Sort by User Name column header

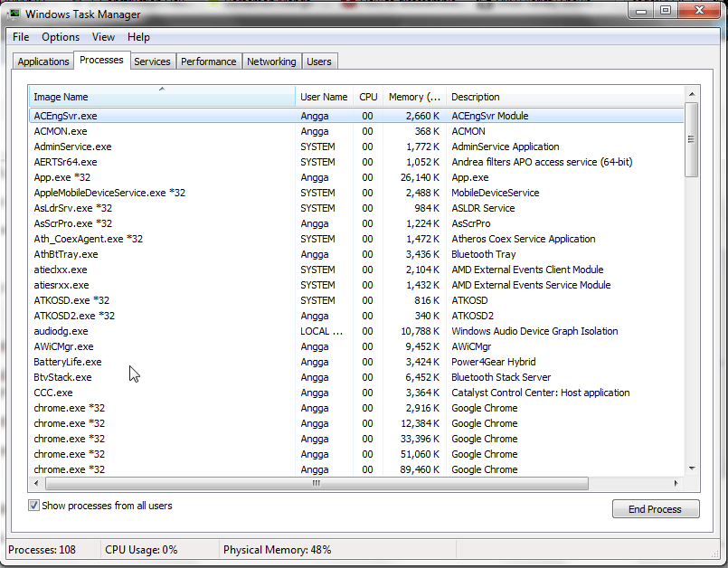[x=324, y=97]
